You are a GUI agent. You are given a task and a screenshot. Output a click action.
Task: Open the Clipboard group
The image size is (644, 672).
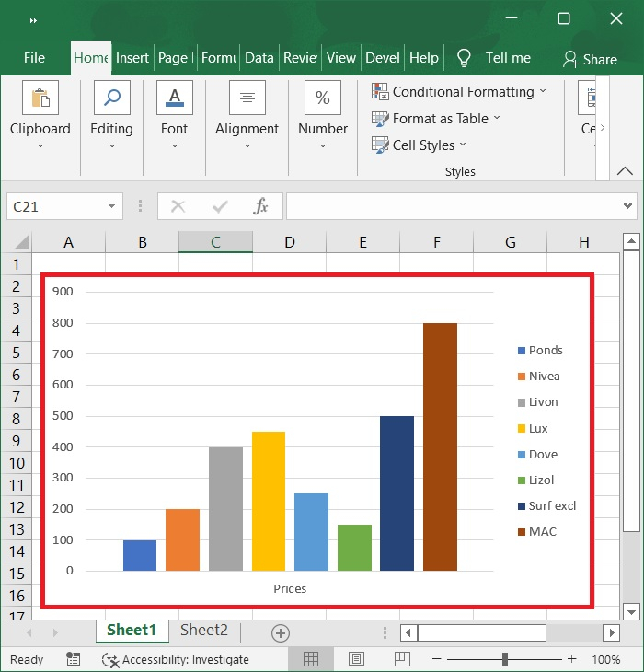coord(40,115)
